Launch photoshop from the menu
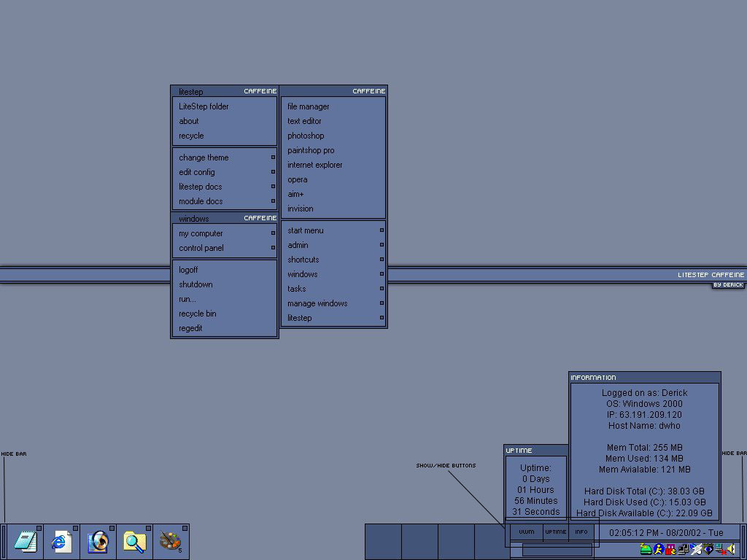 pos(333,136)
